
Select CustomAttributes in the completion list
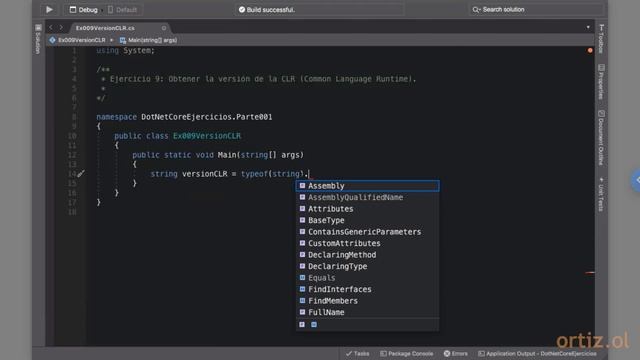[367, 243]
